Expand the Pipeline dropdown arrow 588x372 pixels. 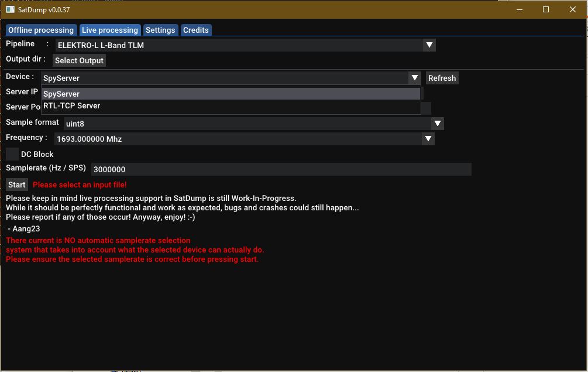click(429, 45)
